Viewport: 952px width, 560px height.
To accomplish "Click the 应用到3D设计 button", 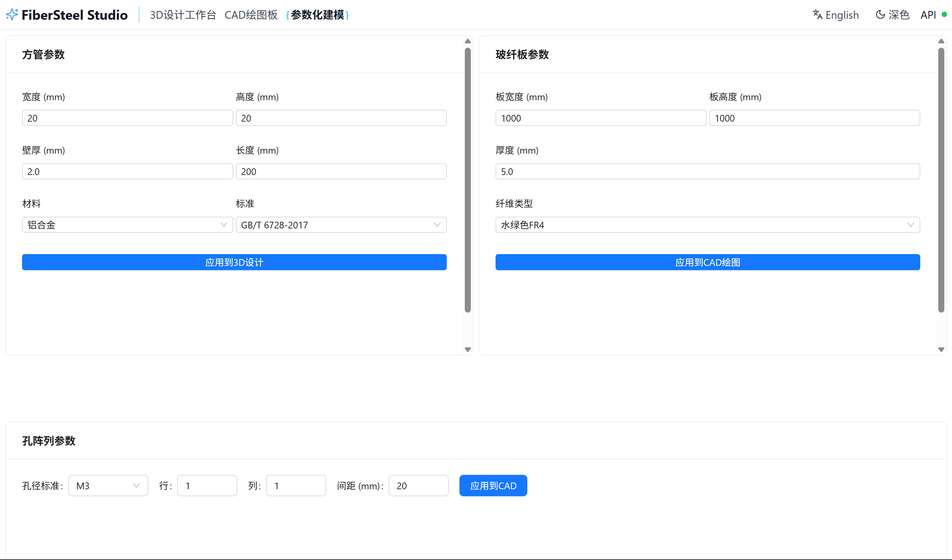I will 234,262.
